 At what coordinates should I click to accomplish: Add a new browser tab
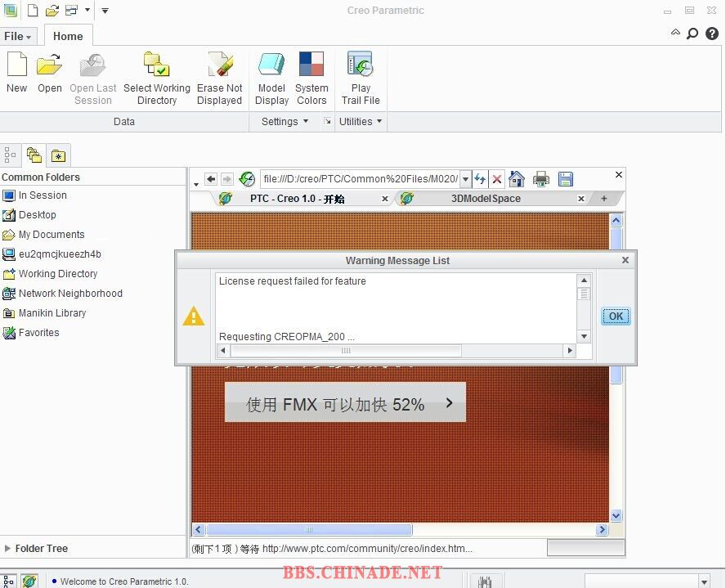tap(603, 199)
